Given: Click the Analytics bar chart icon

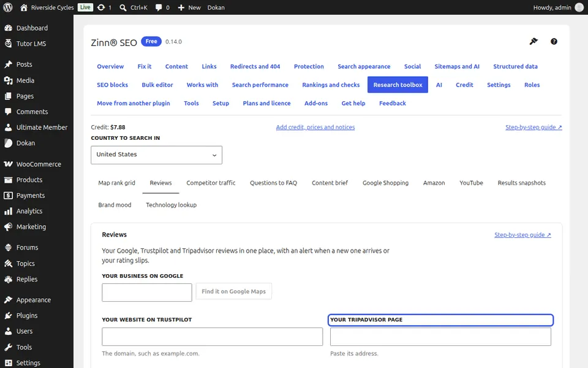Looking at the screenshot, I should (x=8, y=211).
